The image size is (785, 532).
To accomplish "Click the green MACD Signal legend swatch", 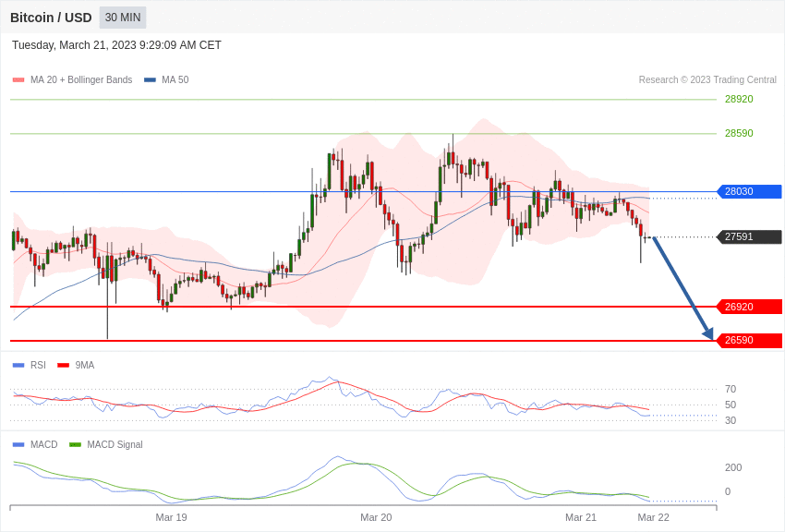I will pyautogui.click(x=75, y=444).
